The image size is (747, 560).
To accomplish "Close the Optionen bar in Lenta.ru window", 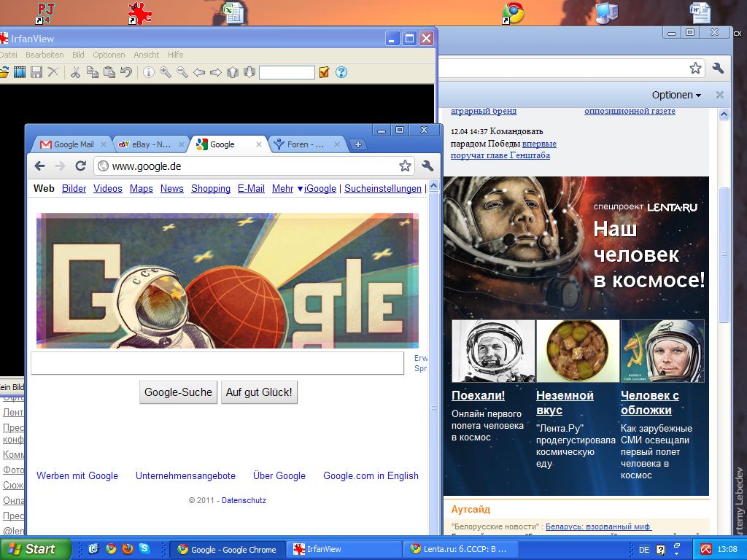I will (x=720, y=95).
